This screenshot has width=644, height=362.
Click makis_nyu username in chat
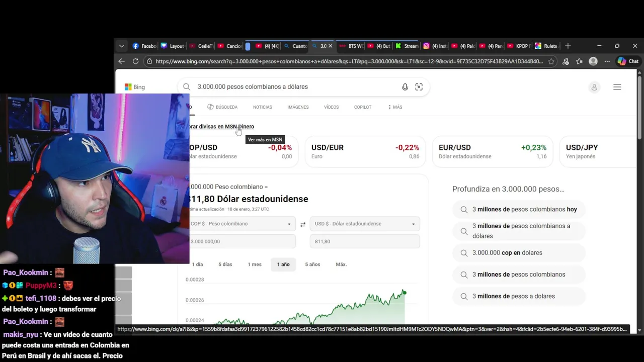pyautogui.click(x=21, y=334)
